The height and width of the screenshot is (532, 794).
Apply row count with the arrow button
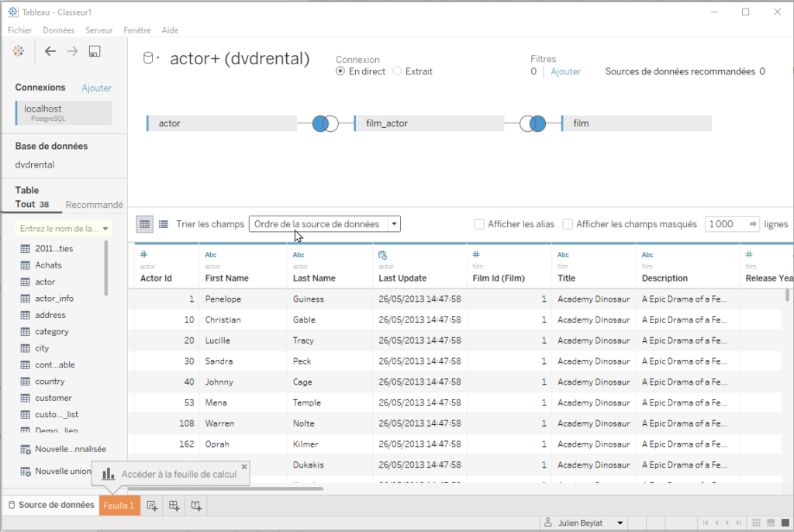click(753, 224)
